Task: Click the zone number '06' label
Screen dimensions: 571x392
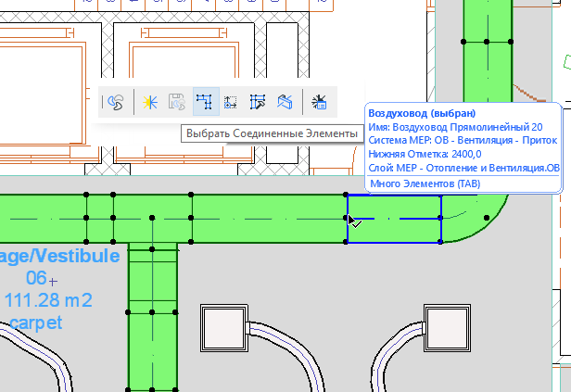Action: click(36, 278)
